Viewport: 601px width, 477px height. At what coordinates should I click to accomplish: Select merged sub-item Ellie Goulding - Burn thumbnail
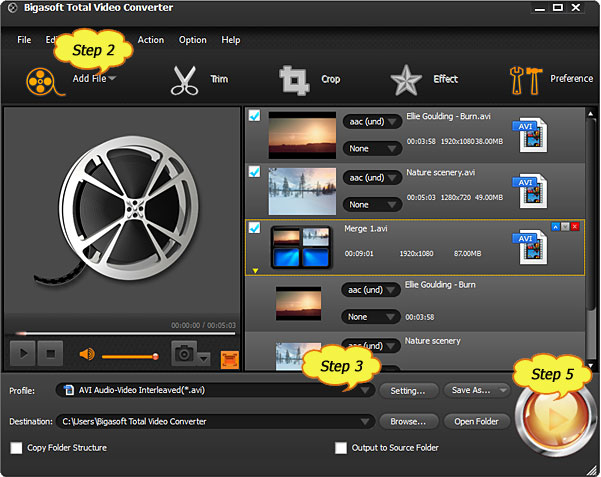tap(298, 303)
